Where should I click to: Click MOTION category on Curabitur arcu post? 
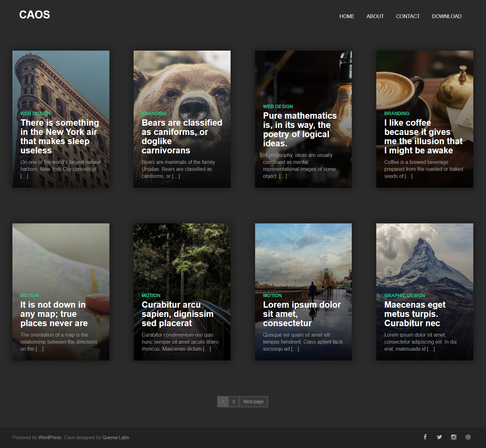[x=151, y=296]
